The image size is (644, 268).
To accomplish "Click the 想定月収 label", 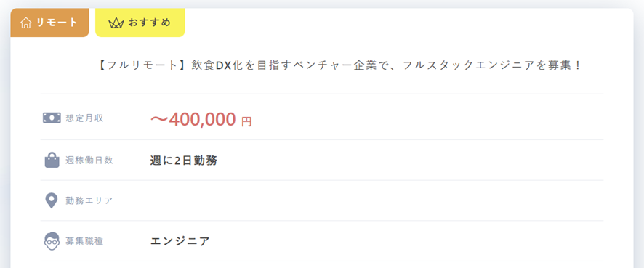I will 84,118.
